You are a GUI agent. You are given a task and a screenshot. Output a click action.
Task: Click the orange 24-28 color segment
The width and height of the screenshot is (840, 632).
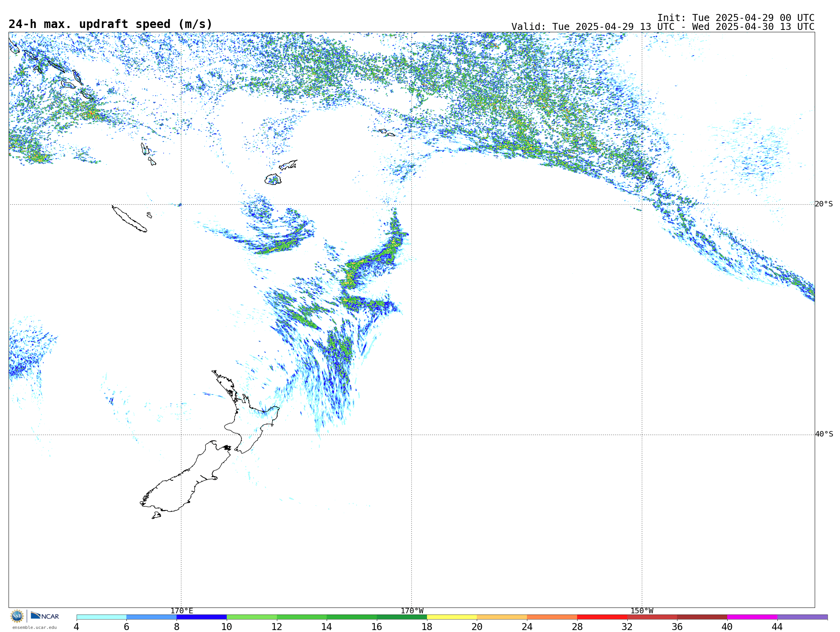(552, 617)
